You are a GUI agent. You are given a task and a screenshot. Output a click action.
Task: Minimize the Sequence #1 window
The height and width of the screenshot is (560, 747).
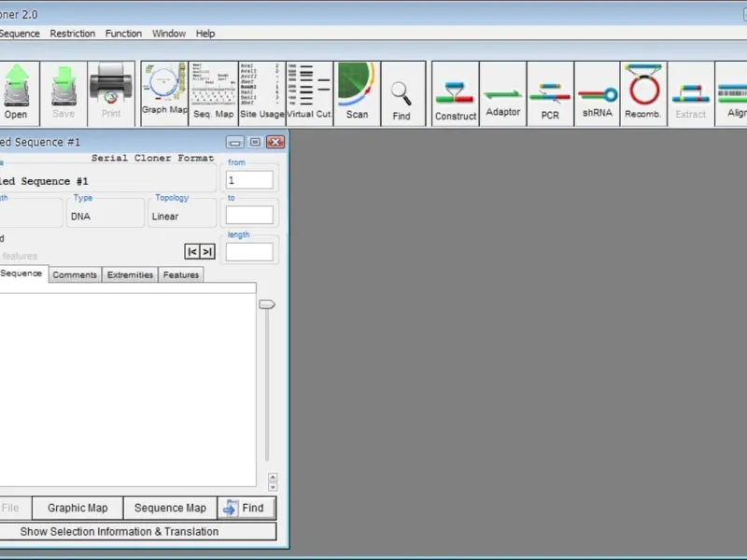[235, 142]
